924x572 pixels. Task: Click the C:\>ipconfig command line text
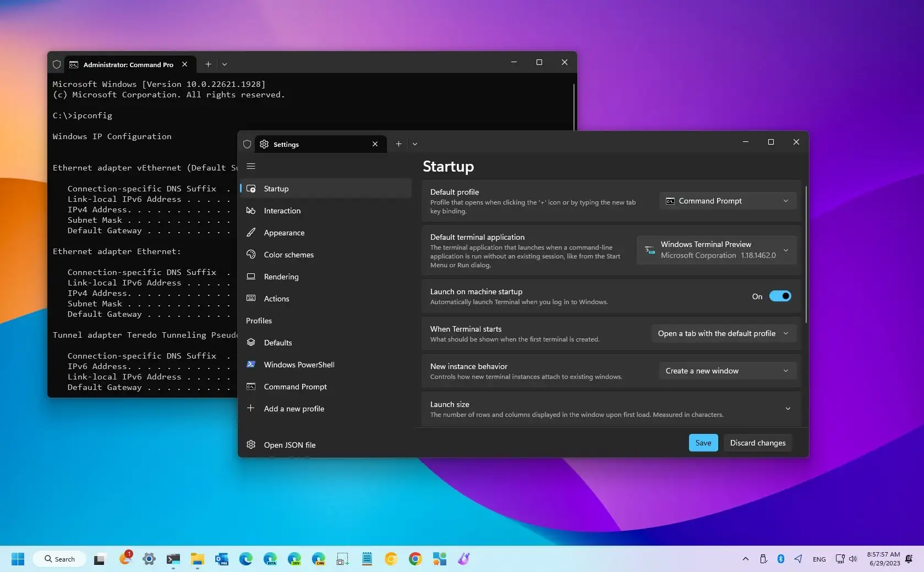click(83, 116)
